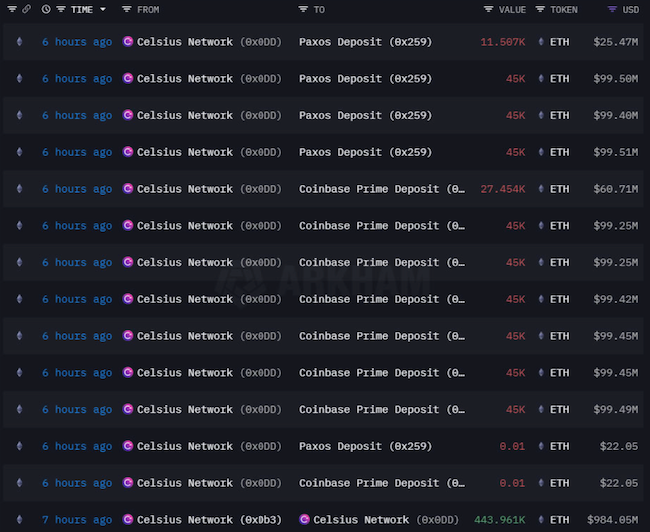Open Celsius Network (0x0DD) sender in the $99.40M row
Screen dimensions: 650x532
pos(209,116)
